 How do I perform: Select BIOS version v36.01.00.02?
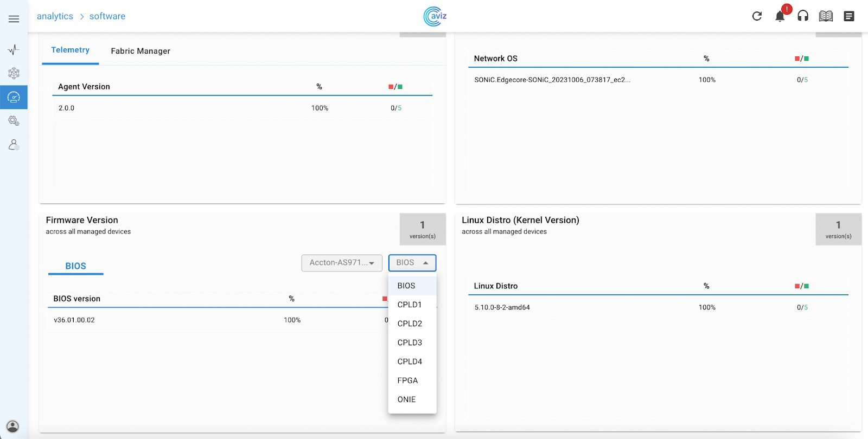coord(74,320)
